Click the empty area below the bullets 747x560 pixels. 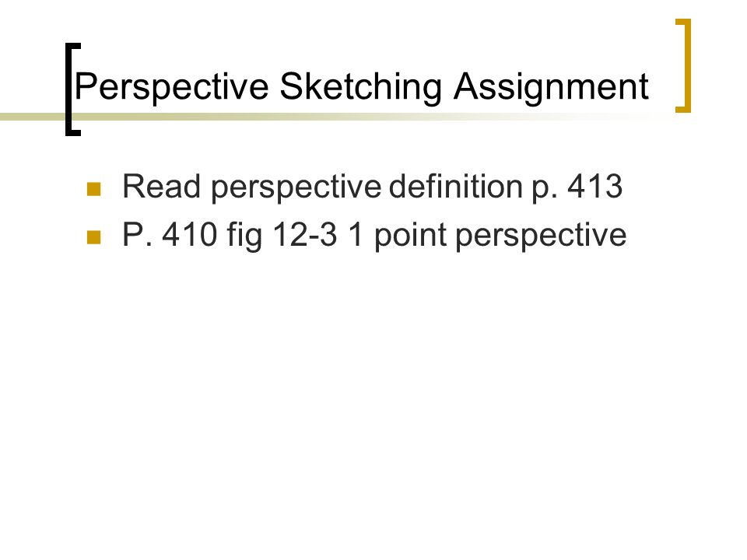(x=373, y=404)
